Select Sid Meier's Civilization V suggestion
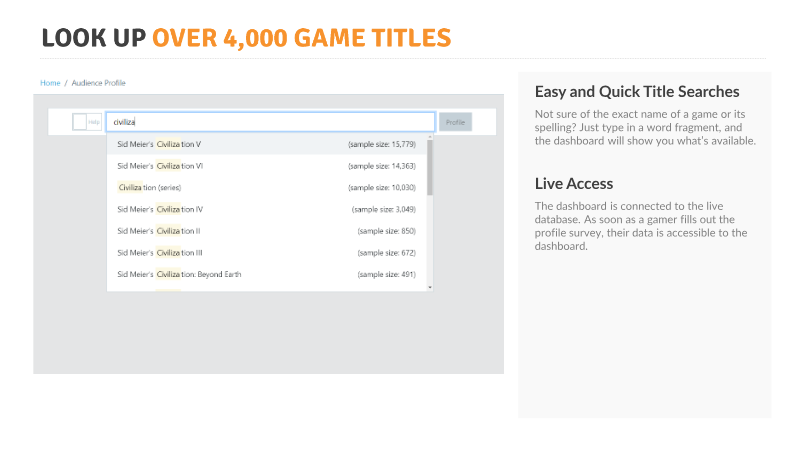Viewport: 800px width, 450px height. [267, 144]
